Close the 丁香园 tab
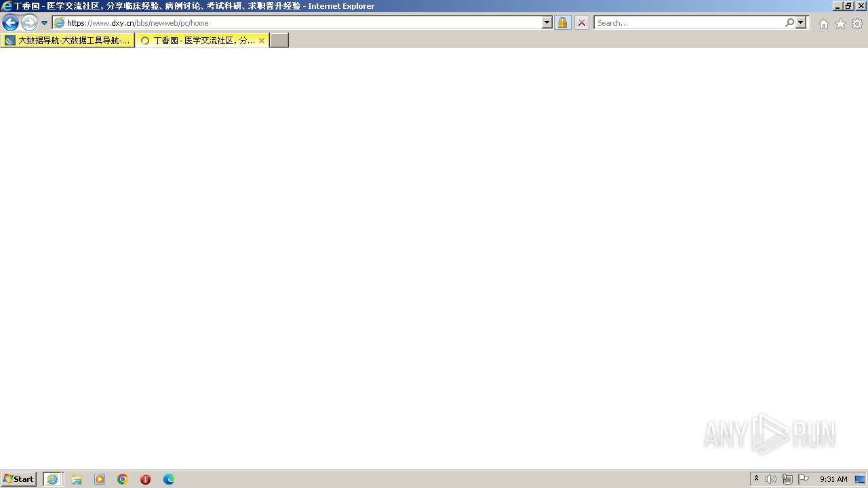The height and width of the screenshot is (488, 868). (262, 41)
